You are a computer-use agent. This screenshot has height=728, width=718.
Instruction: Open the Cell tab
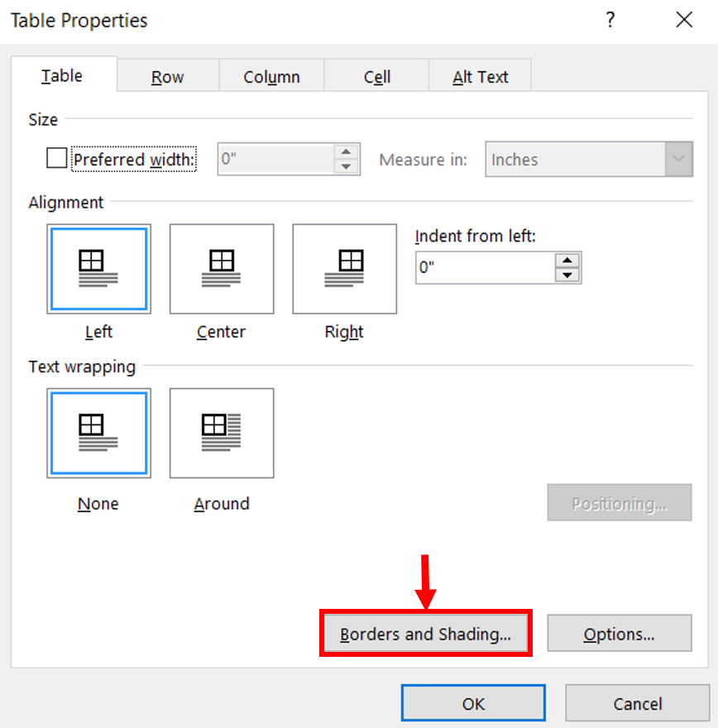coord(376,77)
